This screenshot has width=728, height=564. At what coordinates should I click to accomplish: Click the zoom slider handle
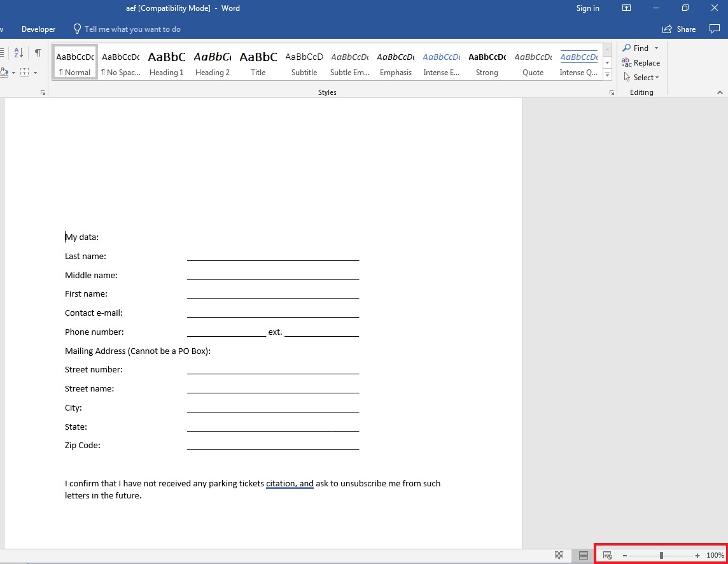tap(661, 556)
